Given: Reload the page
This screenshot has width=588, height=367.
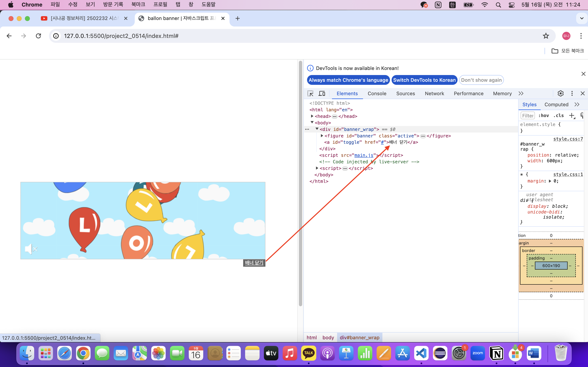Looking at the screenshot, I should coord(38,36).
